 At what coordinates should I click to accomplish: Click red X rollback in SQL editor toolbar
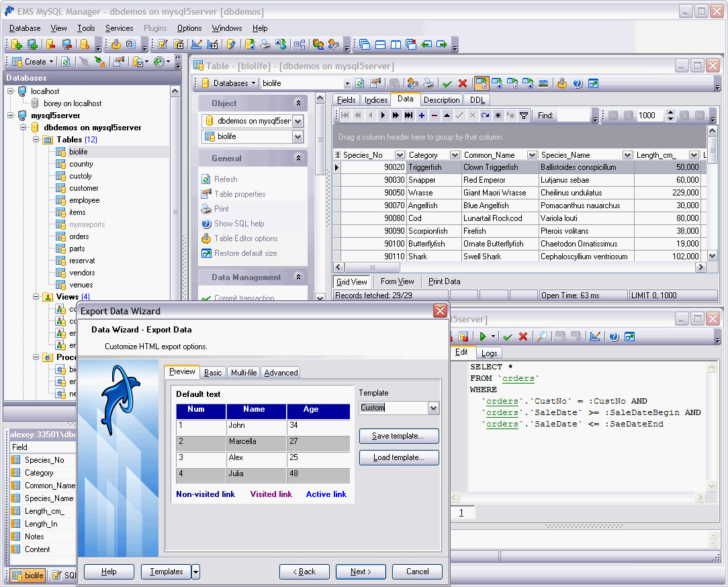(523, 336)
